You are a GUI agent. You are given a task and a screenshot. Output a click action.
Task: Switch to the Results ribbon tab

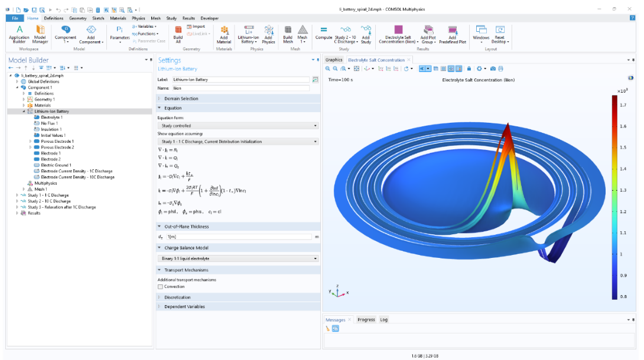188,18
